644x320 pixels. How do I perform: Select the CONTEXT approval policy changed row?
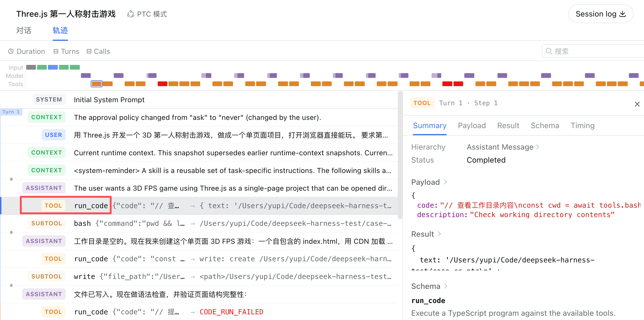(199, 117)
